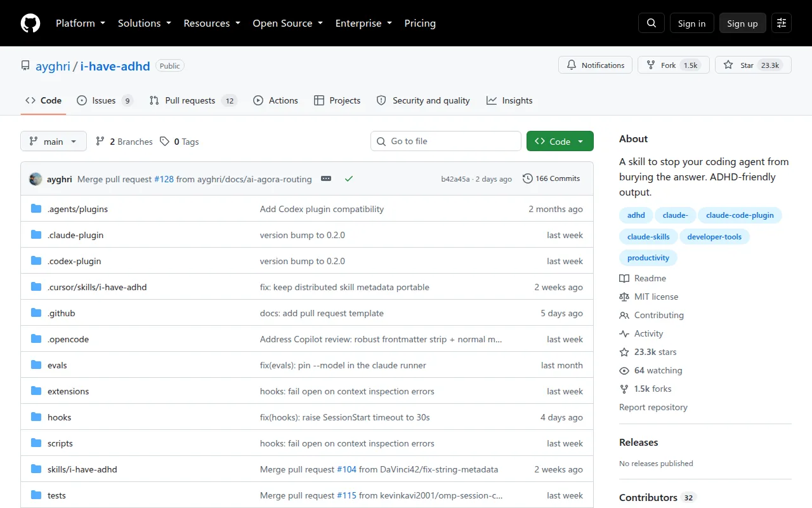The image size is (812, 508).
Task: Click the star icon beside 23.3k stars
Action: pos(624,352)
